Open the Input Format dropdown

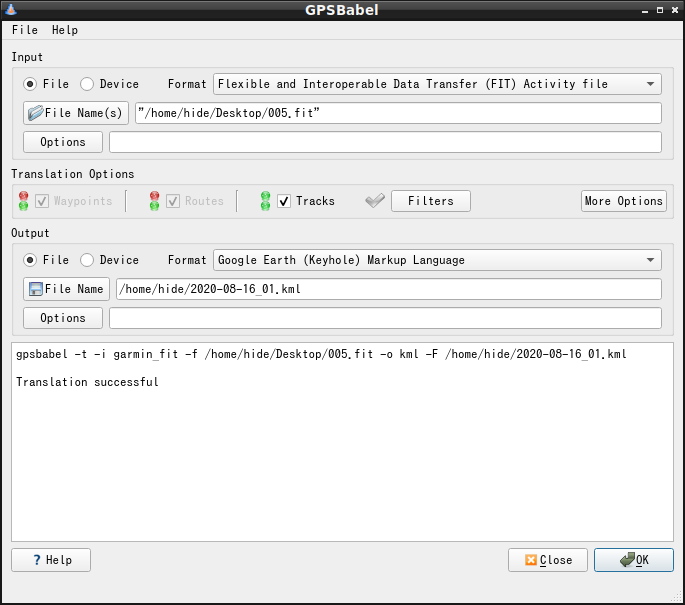click(437, 84)
